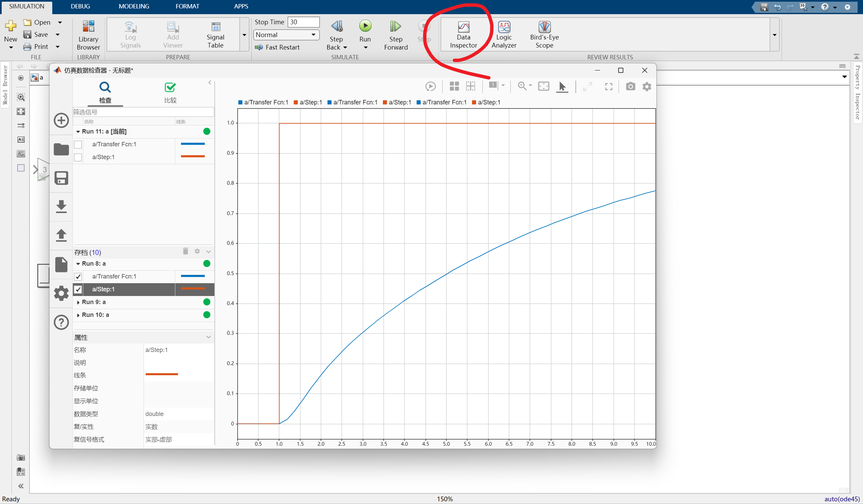The height and width of the screenshot is (504, 863).
Task: Click the open session folder icon
Action: [61, 149]
